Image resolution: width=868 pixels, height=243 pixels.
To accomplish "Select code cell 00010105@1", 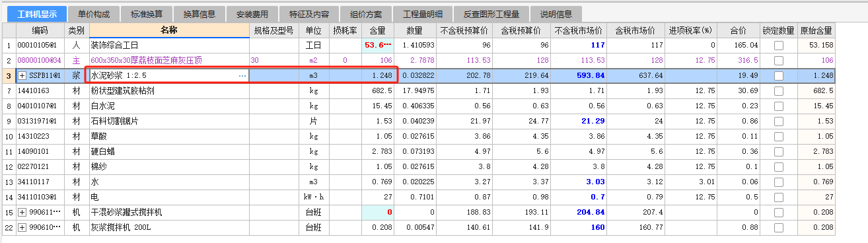I will 40,45.
